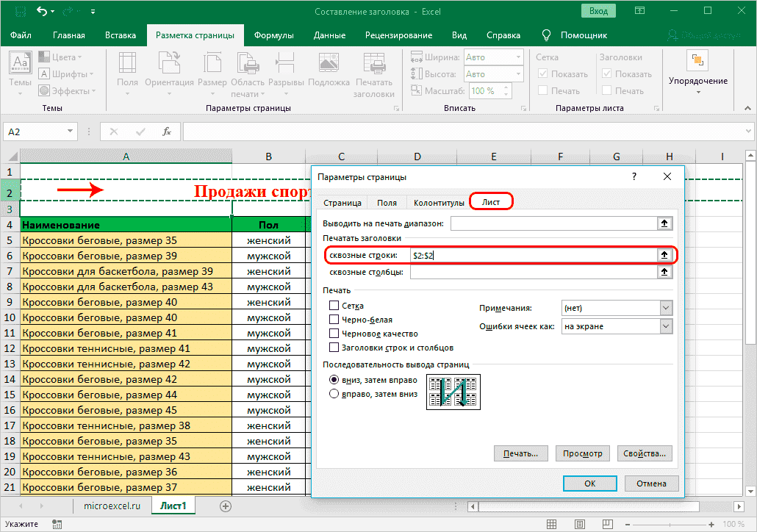The height and width of the screenshot is (532, 757).
Task: Click the Undo arrow in quick access toolbar
Action: point(41,11)
